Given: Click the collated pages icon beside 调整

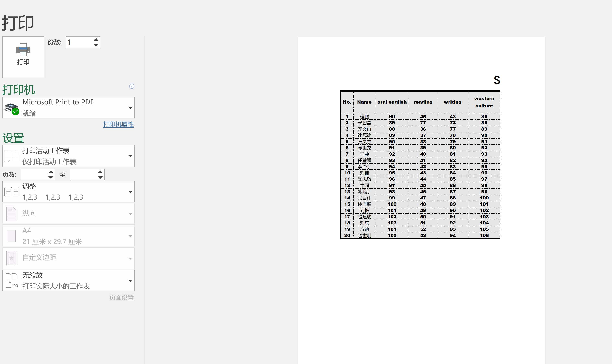Looking at the screenshot, I should point(11,191).
